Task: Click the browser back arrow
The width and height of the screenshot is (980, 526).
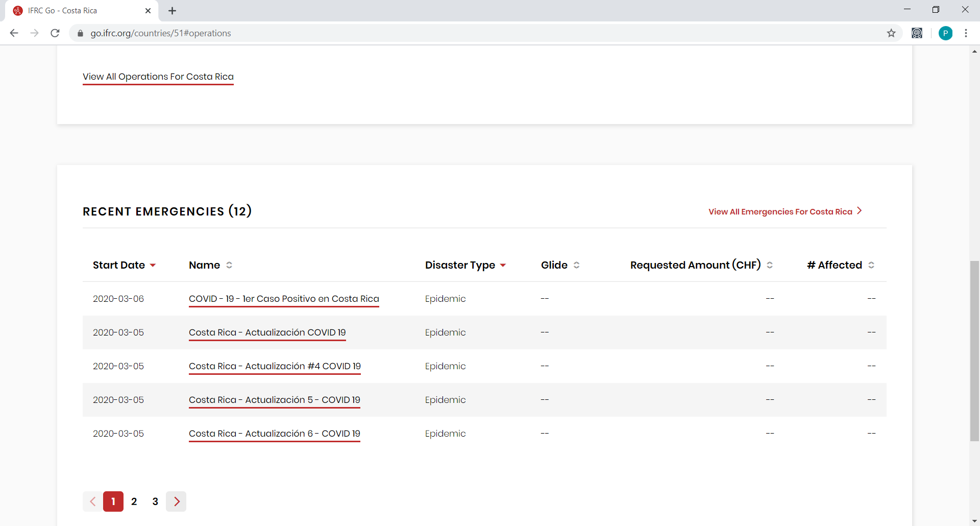Action: coord(14,33)
